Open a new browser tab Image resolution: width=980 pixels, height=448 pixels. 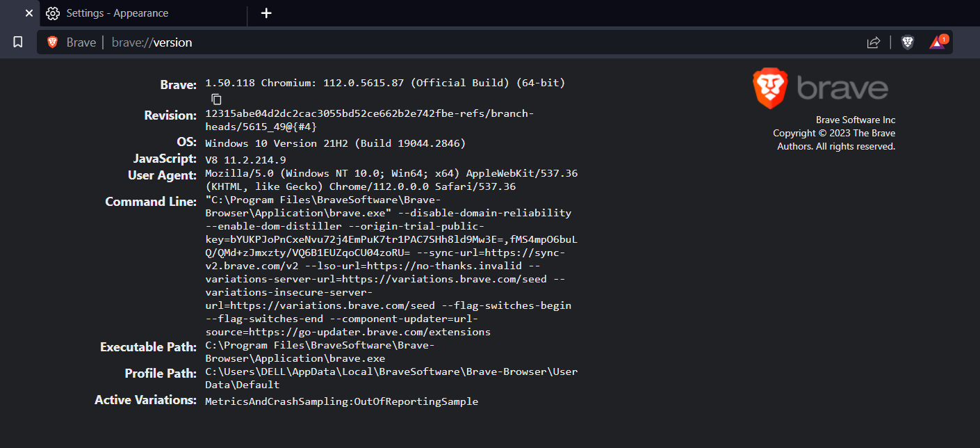coord(266,13)
